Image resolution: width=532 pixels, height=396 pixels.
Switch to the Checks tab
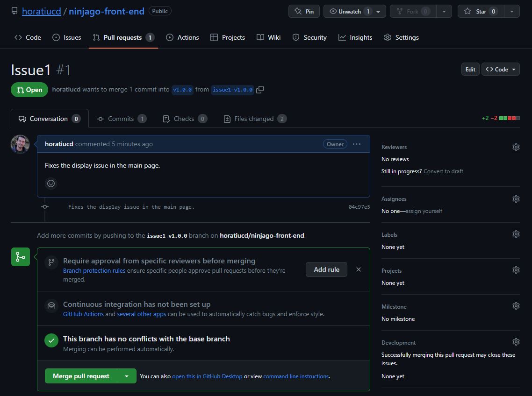(185, 119)
